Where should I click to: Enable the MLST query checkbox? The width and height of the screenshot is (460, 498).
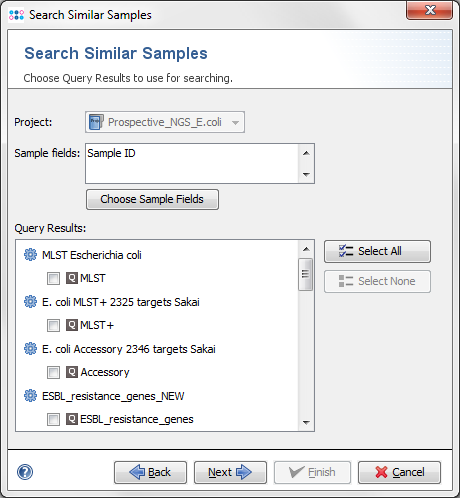click(53, 278)
